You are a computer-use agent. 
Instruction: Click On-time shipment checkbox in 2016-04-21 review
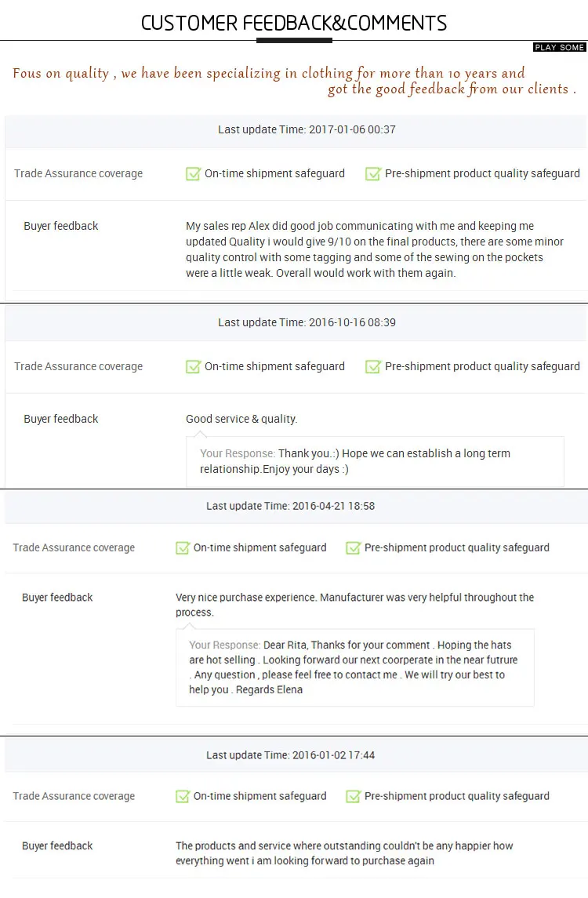point(183,547)
